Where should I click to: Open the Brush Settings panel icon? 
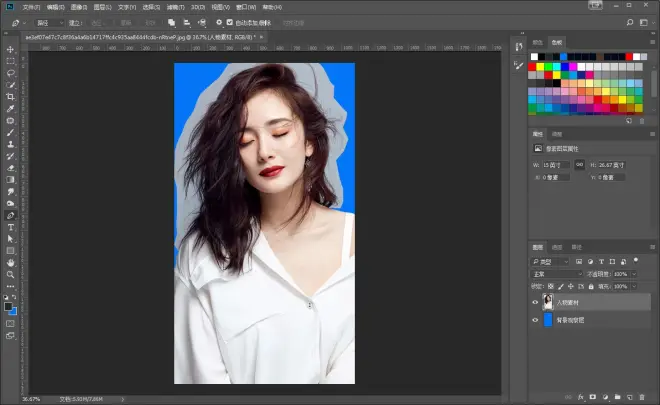[x=519, y=65]
